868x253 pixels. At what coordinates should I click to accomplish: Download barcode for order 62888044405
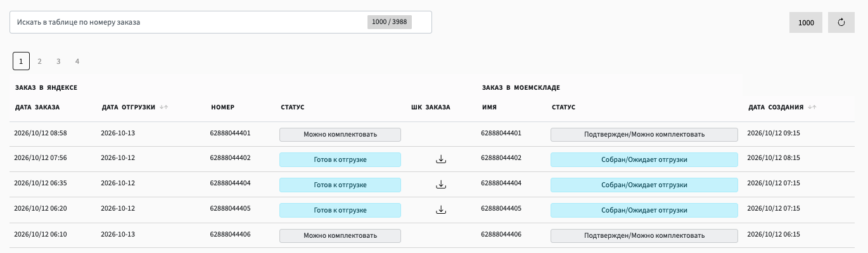tap(442, 210)
